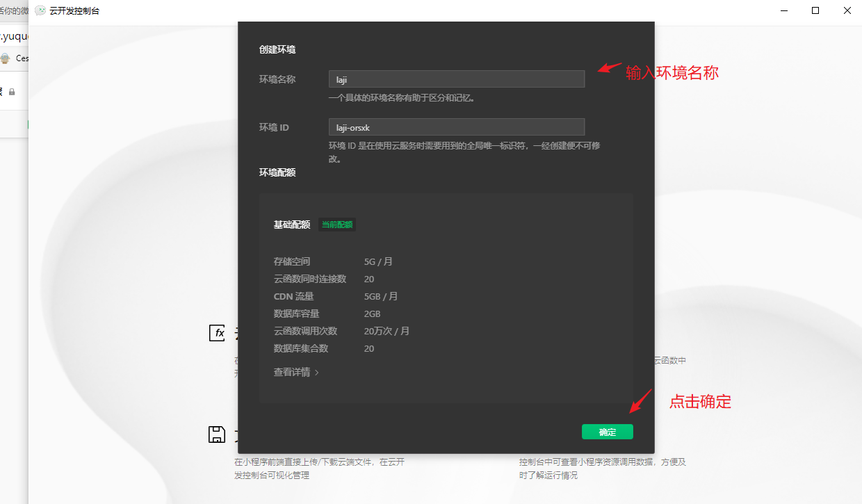Screen dimensions: 862x504
Task: Click the 2GB database capacity value
Action: [373, 314]
